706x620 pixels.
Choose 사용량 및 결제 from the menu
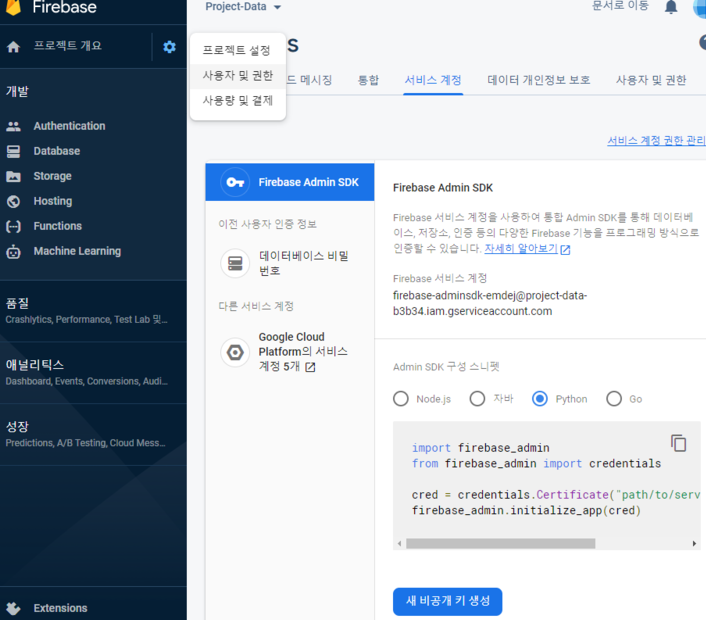coord(238,100)
